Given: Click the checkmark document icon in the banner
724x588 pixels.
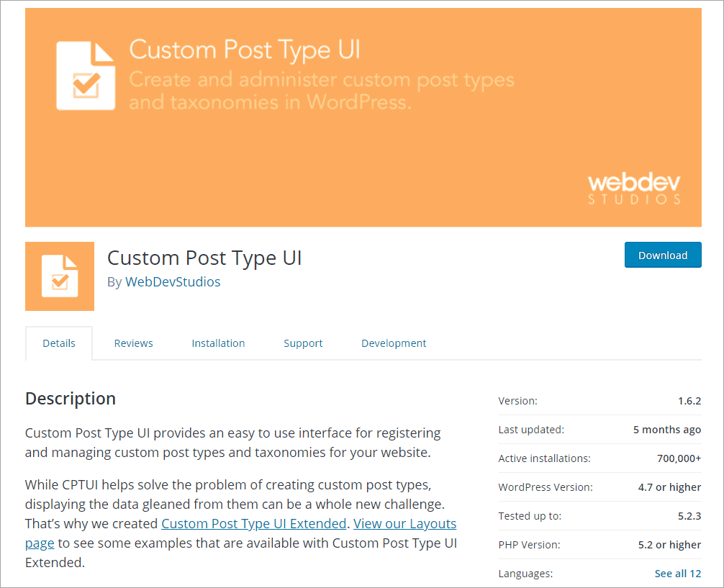Looking at the screenshot, I should pos(84,73).
